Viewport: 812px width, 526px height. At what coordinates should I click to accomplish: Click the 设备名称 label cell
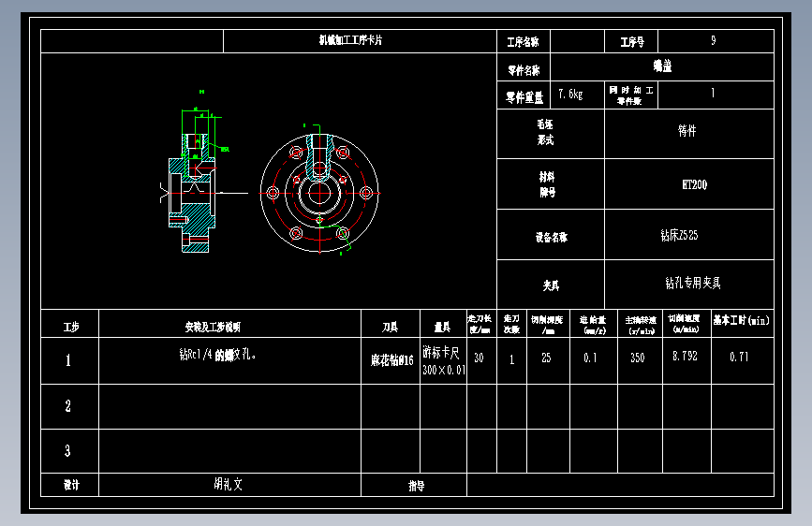pyautogui.click(x=551, y=235)
